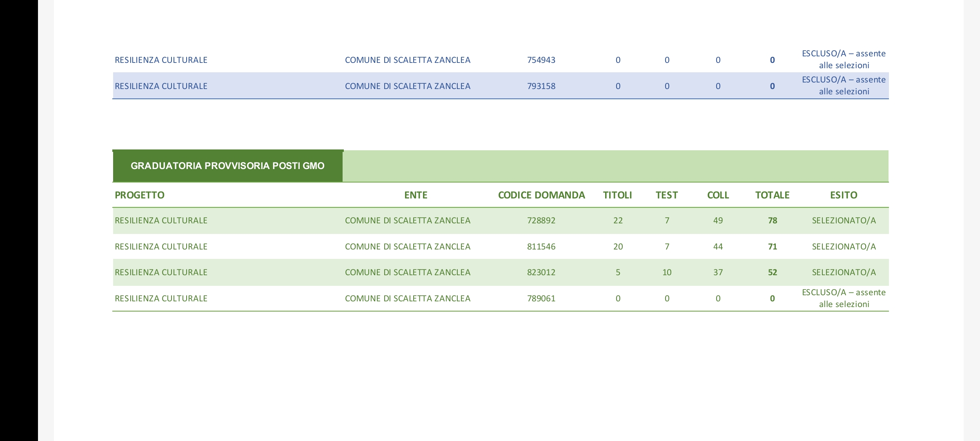
Task: Click the TEST column header
Action: click(x=667, y=195)
